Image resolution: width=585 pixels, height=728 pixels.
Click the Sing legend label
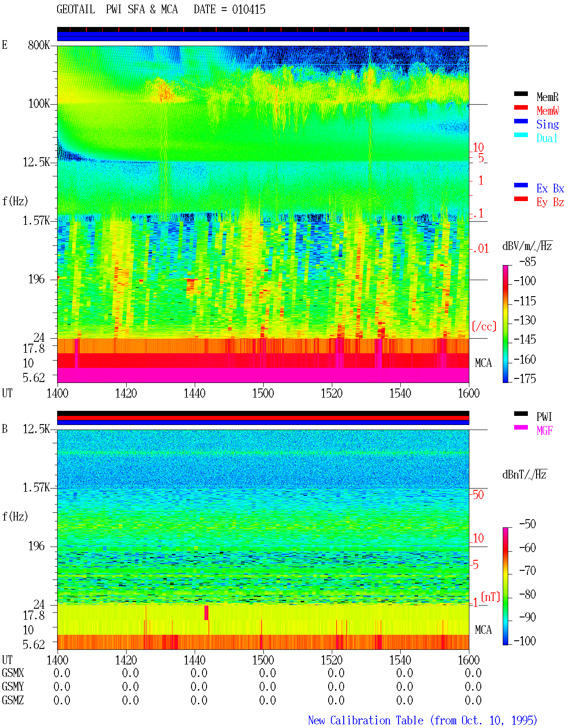click(x=548, y=124)
